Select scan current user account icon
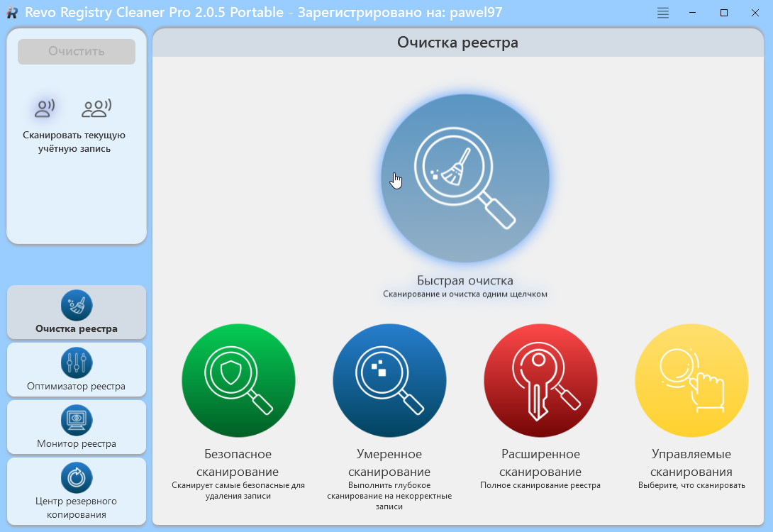 45,109
